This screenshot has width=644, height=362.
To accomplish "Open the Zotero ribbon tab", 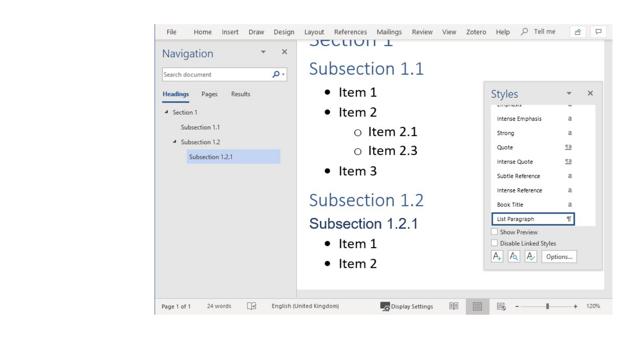I will (x=476, y=32).
